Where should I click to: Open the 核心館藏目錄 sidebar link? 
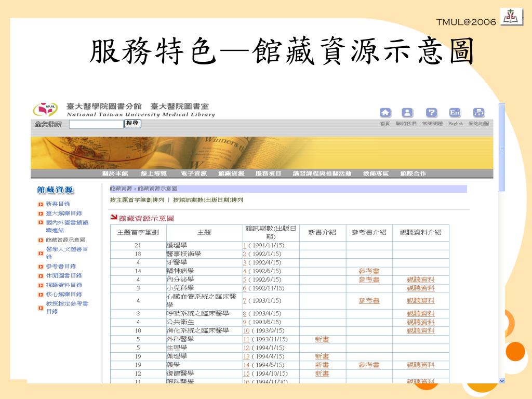pos(64,294)
